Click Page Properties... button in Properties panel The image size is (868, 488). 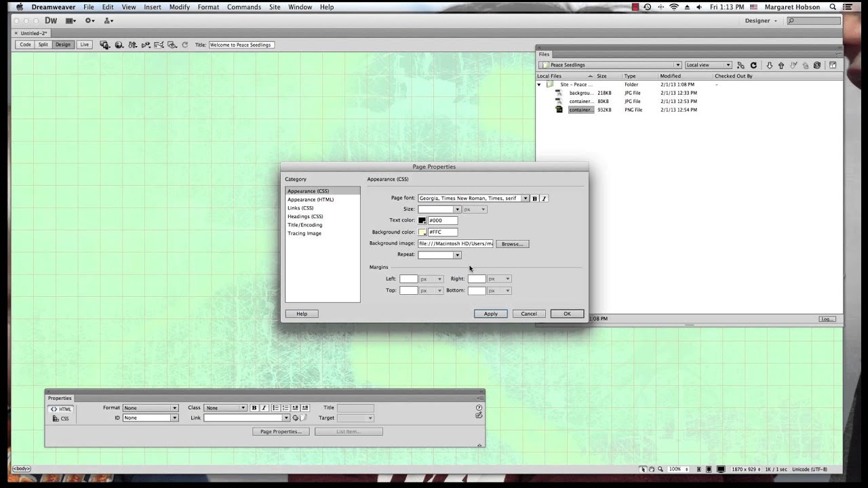(x=281, y=432)
